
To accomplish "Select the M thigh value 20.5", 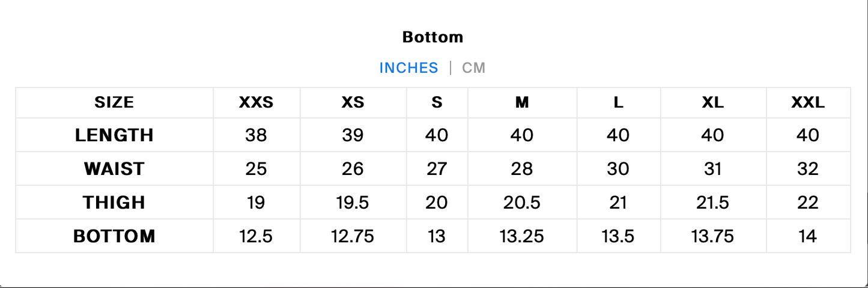I will [x=522, y=203].
